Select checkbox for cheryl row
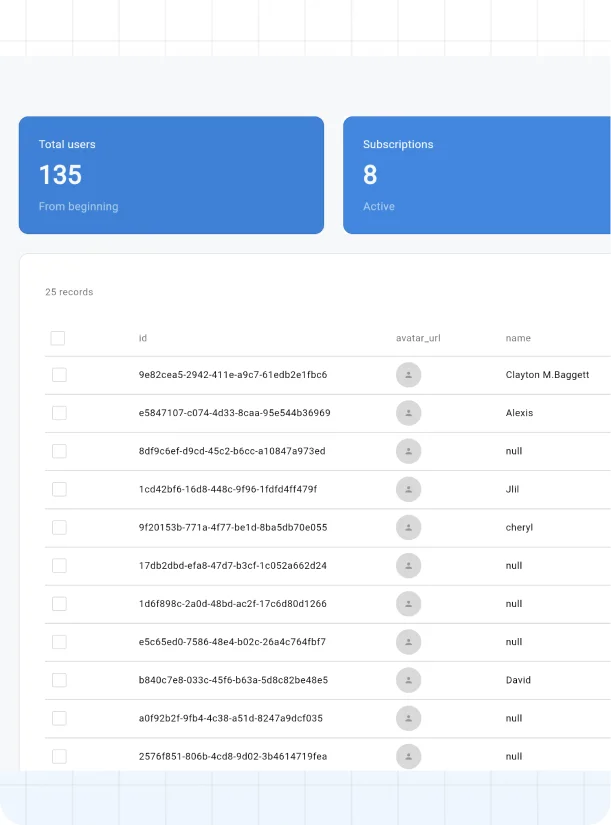Viewport: 611px width, 825px height. [x=59, y=527]
